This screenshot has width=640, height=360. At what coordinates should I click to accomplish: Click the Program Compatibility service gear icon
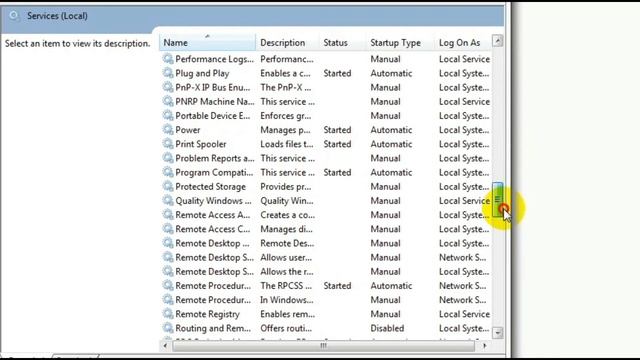click(x=168, y=172)
